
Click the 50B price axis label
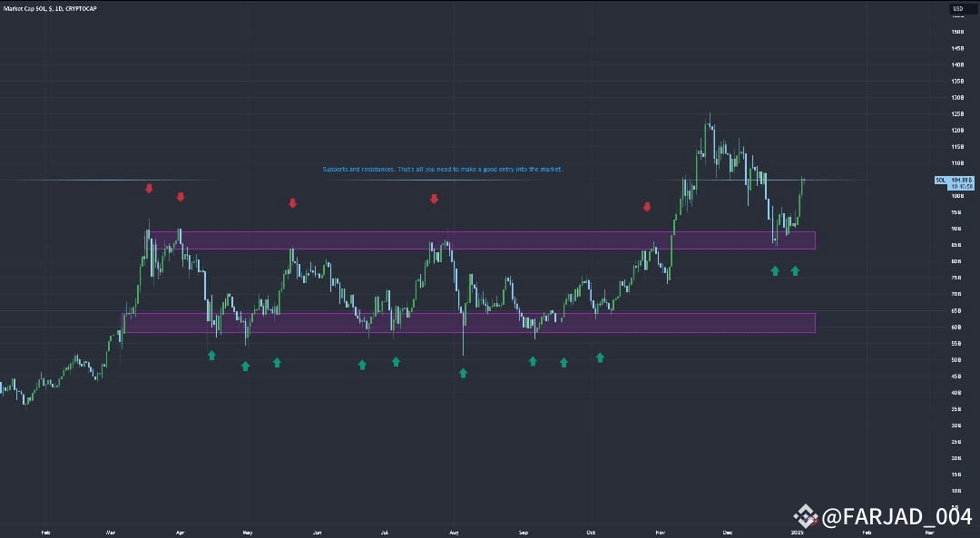tap(957, 360)
